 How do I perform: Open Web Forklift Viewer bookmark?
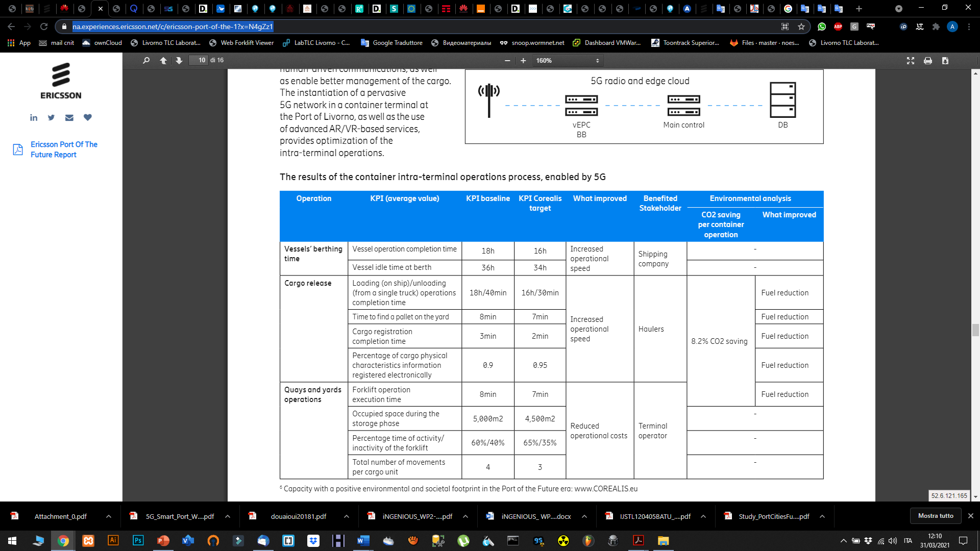click(241, 43)
